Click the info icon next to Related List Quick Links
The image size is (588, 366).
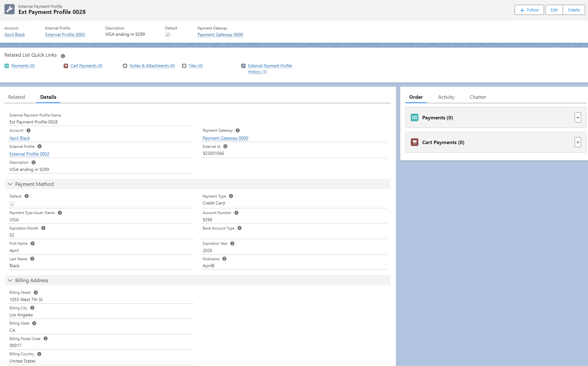(63, 56)
